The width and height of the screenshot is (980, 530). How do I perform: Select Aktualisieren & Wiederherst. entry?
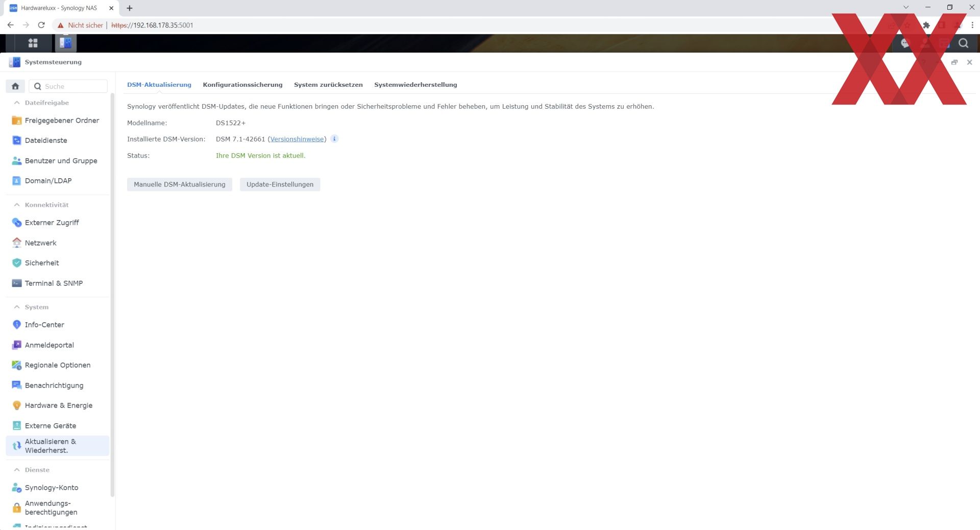57,446
